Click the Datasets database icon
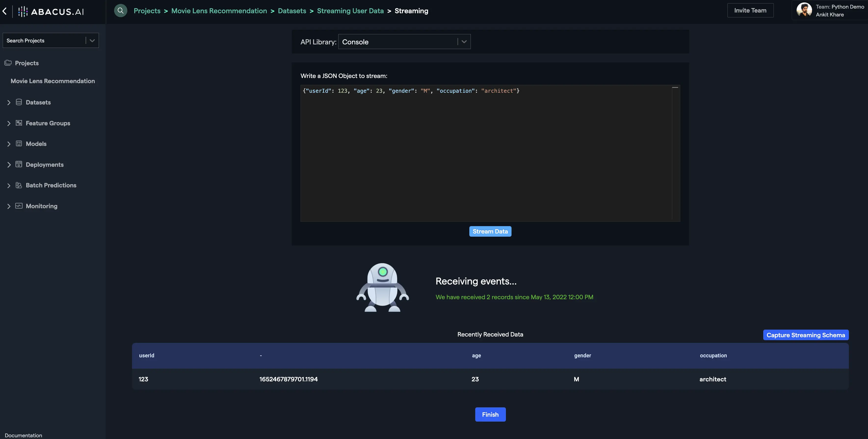The image size is (868, 439). pyautogui.click(x=19, y=102)
